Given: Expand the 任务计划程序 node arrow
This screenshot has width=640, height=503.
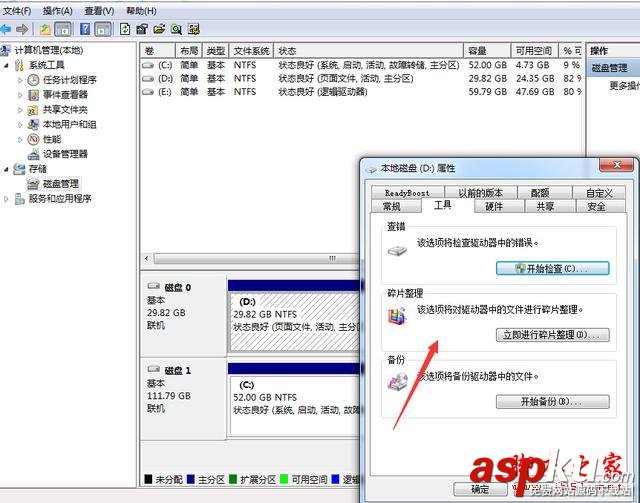Looking at the screenshot, I should click(x=20, y=80).
